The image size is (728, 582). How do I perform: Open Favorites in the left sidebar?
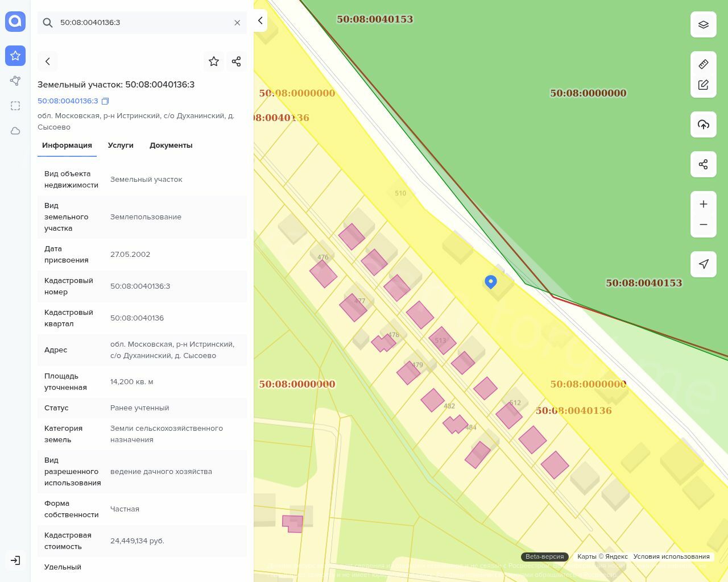(x=15, y=56)
